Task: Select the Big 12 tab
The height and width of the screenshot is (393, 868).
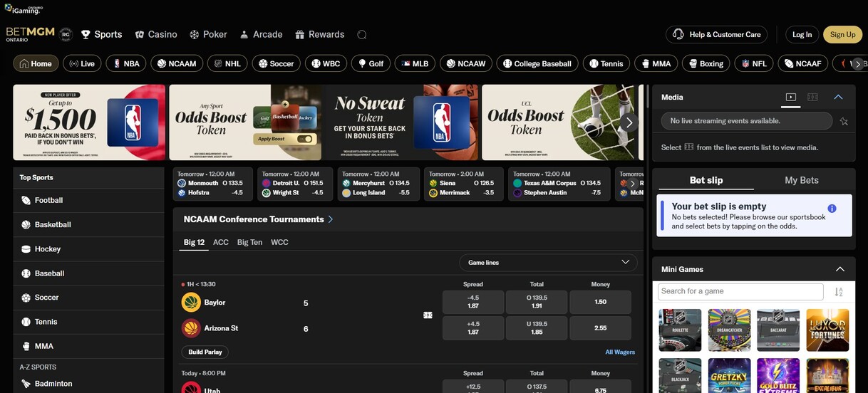Action: click(x=194, y=242)
